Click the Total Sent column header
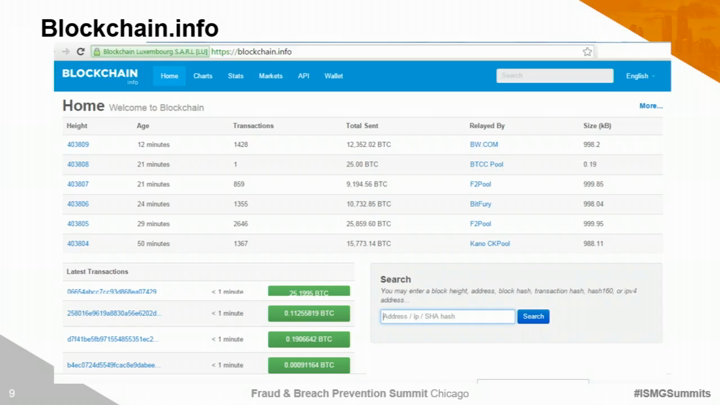This screenshot has width=720, height=405. 362,125
